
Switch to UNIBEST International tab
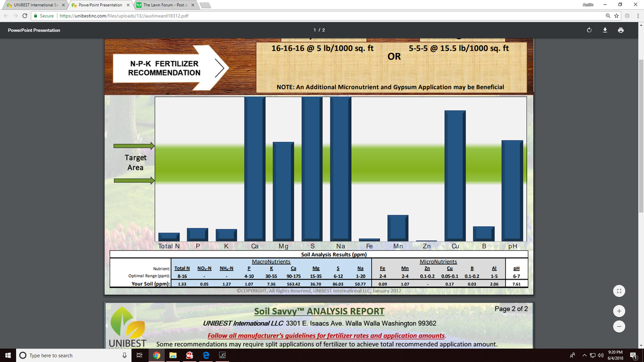tap(33, 5)
